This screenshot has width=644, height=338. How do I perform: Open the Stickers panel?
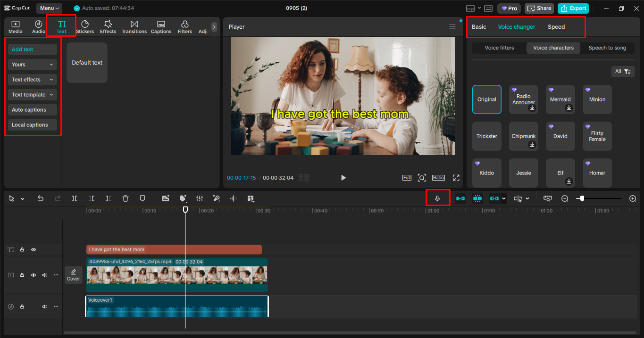tap(85, 26)
